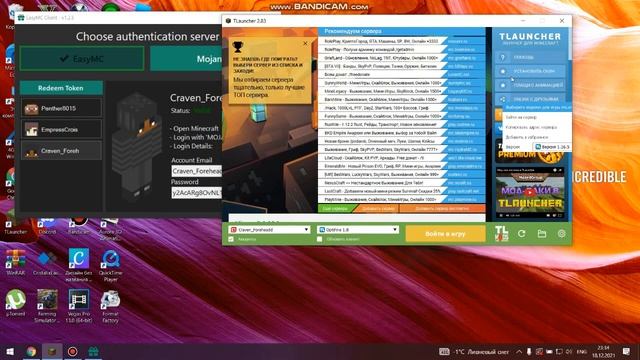Click the refresh icon in TLauncher footer
This screenshot has height=360, width=640.
pyautogui.click(x=522, y=233)
